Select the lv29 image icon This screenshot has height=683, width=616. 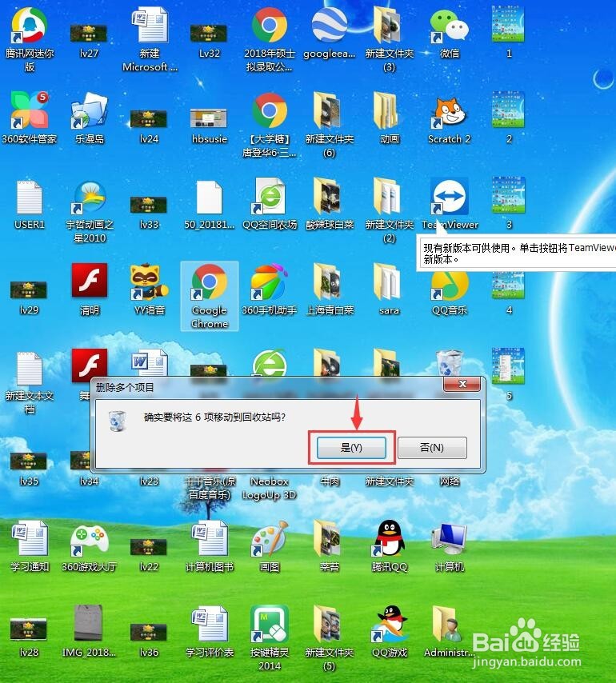point(29,290)
